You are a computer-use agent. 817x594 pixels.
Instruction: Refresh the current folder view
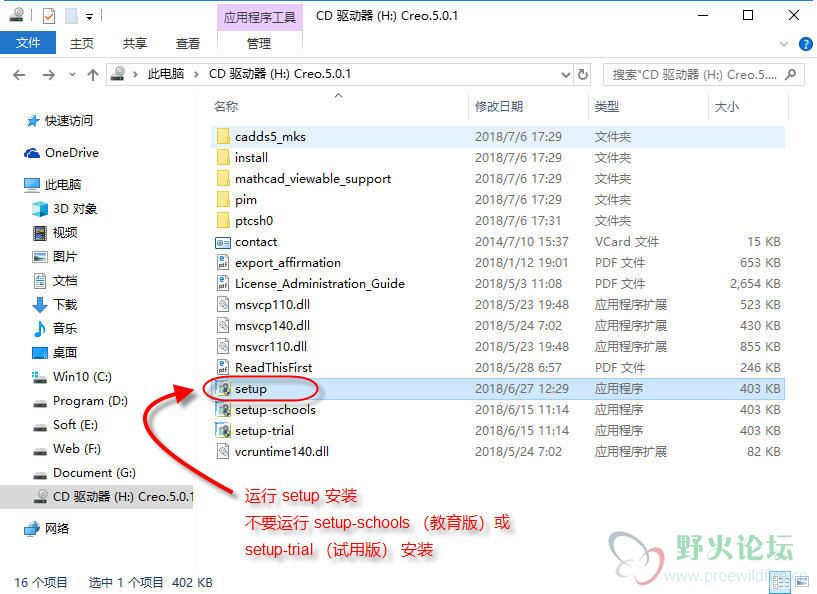click(583, 75)
